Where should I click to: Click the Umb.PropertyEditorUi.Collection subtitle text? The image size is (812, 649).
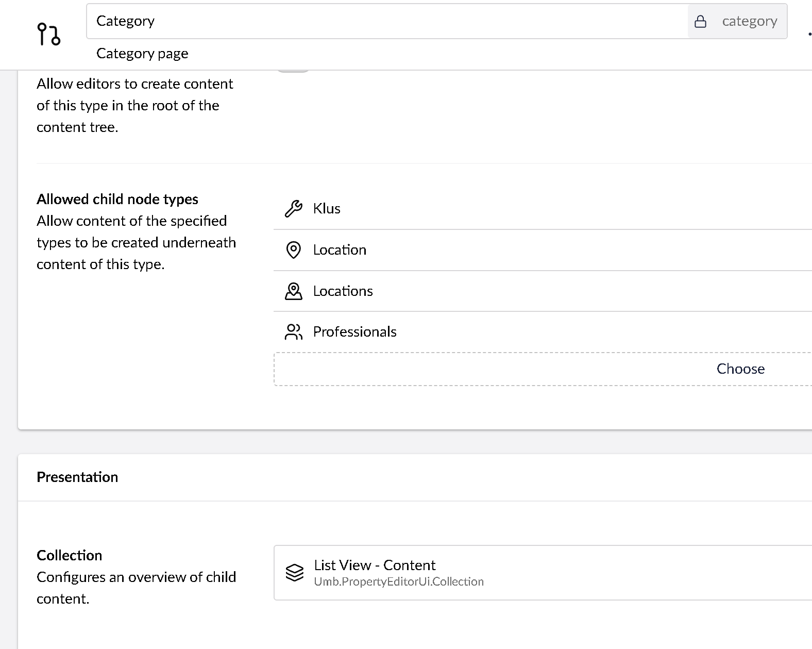399,581
